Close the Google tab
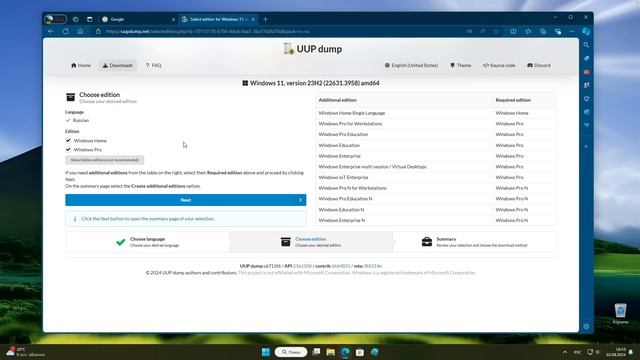640x360 pixels. 173,19
